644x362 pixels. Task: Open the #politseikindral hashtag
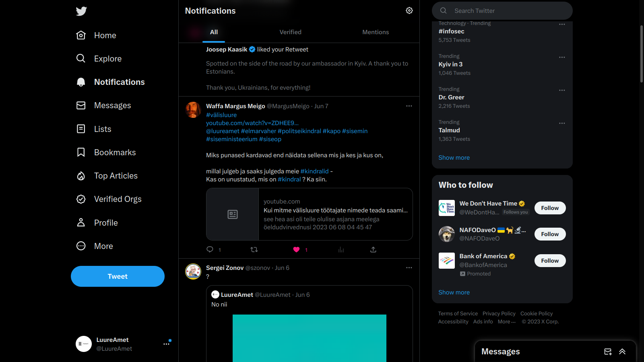299,131
